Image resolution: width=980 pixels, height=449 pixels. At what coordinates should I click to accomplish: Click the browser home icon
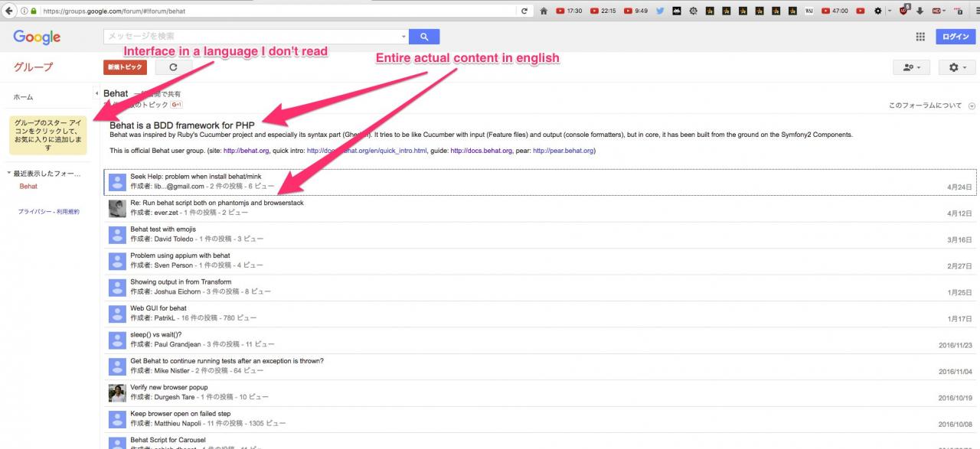pos(544,11)
